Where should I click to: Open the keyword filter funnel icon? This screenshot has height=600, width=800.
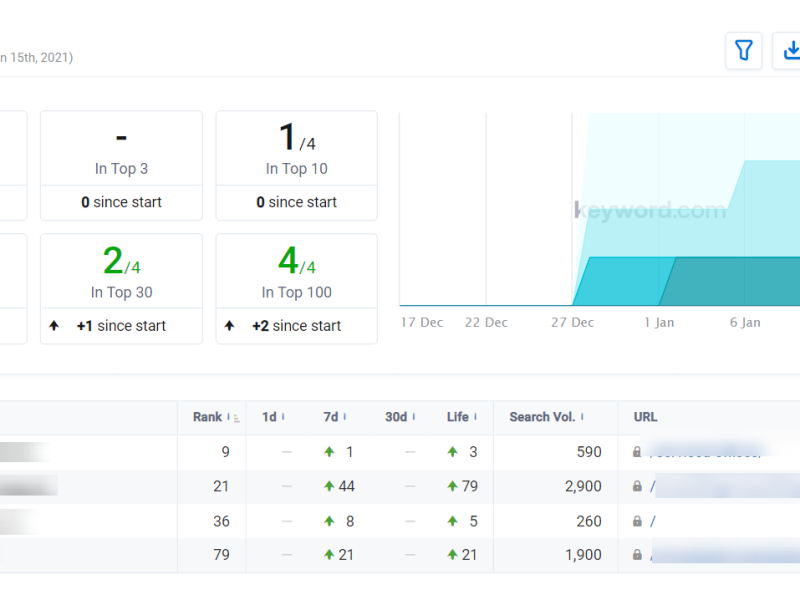tap(744, 51)
